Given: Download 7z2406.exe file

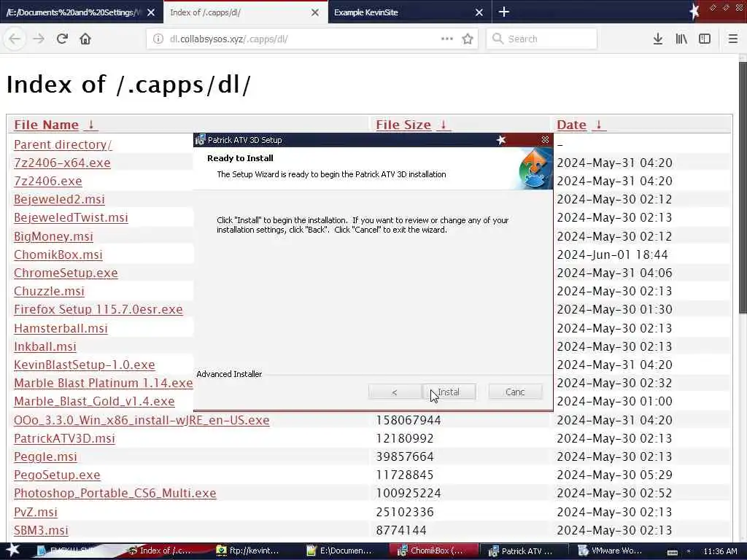Looking at the screenshot, I should (x=47, y=181).
